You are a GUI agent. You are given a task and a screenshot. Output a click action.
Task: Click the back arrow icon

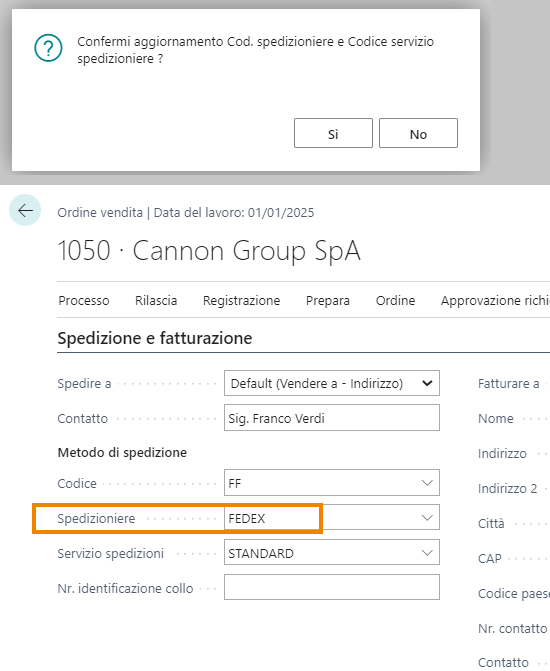(x=25, y=210)
